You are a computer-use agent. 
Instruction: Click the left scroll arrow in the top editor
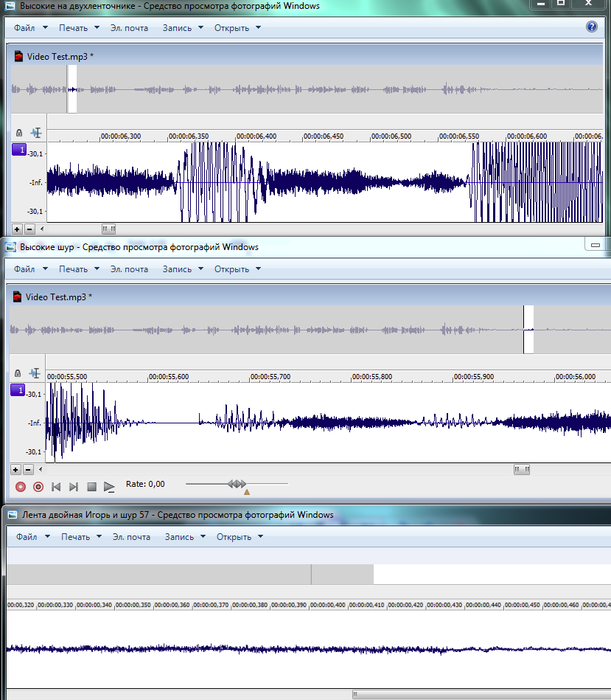tap(42, 229)
